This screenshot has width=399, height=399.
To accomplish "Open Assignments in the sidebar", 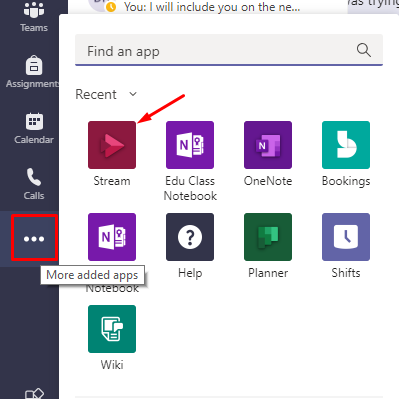I will (32, 72).
